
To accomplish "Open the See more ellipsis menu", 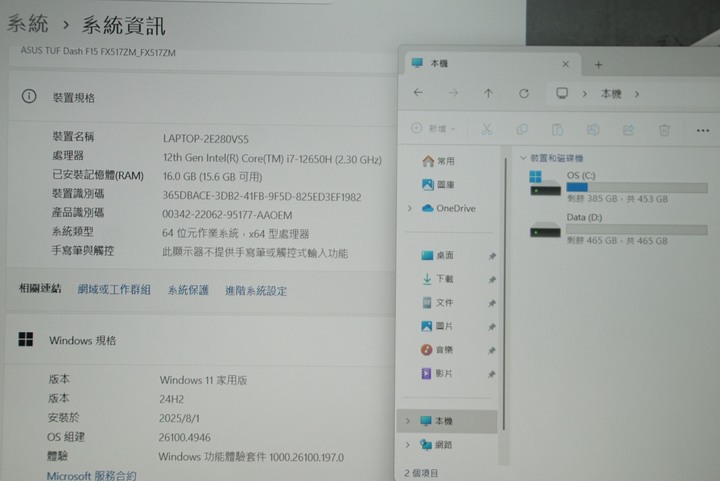I will (703, 131).
